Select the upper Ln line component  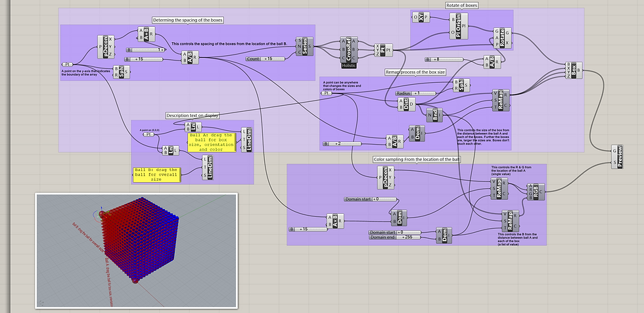point(192,128)
